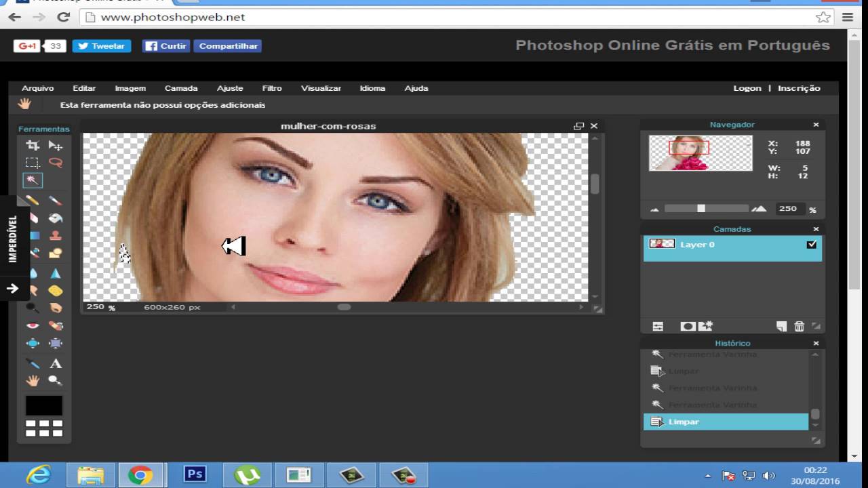
Task: Select the Brush tool
Action: pyautogui.click(x=56, y=201)
